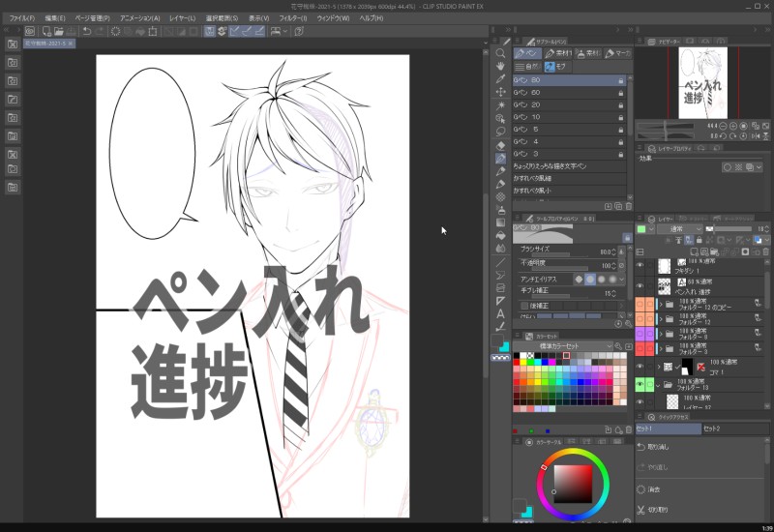Image resolution: width=774 pixels, height=532 pixels.
Task: Open フィルター(I) menu
Action: tap(293, 18)
